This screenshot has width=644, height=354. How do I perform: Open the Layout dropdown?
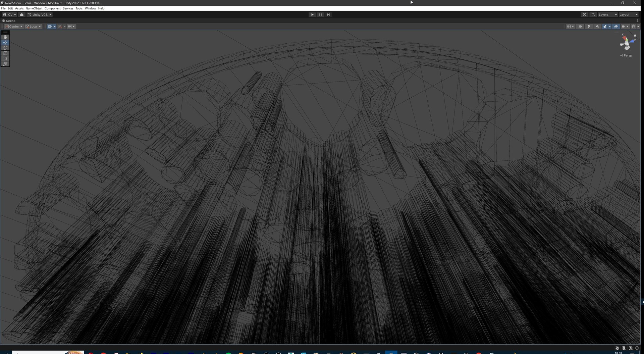[x=629, y=15]
